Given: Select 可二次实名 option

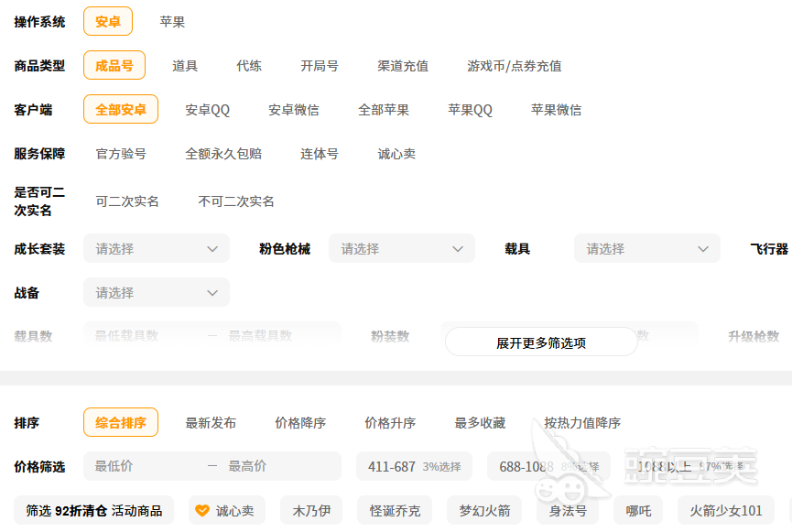Looking at the screenshot, I should pos(127,201).
